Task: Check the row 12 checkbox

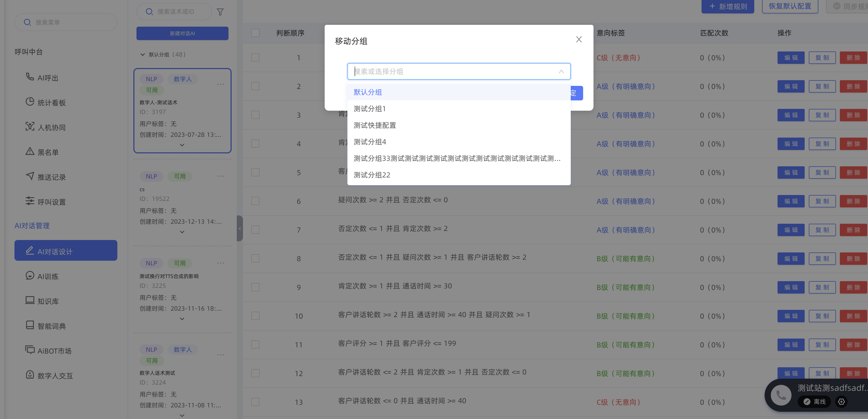Action: pos(255,373)
